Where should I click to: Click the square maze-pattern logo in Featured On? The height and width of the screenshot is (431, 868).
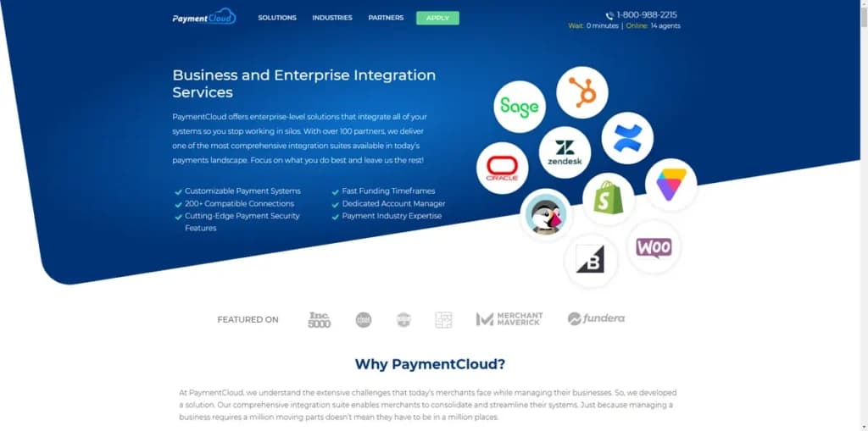tap(443, 320)
